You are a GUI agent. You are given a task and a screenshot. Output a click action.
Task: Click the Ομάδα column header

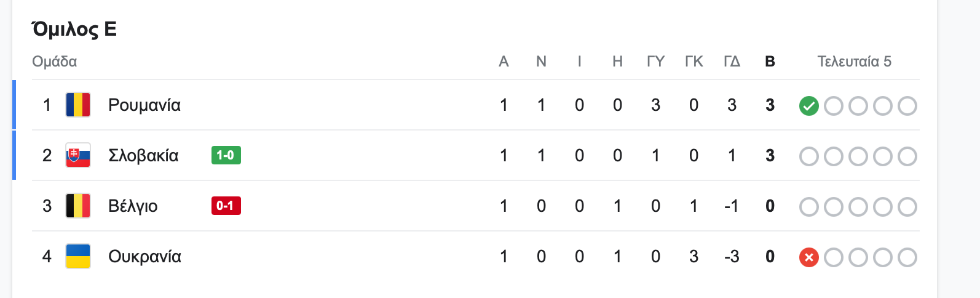(55, 62)
